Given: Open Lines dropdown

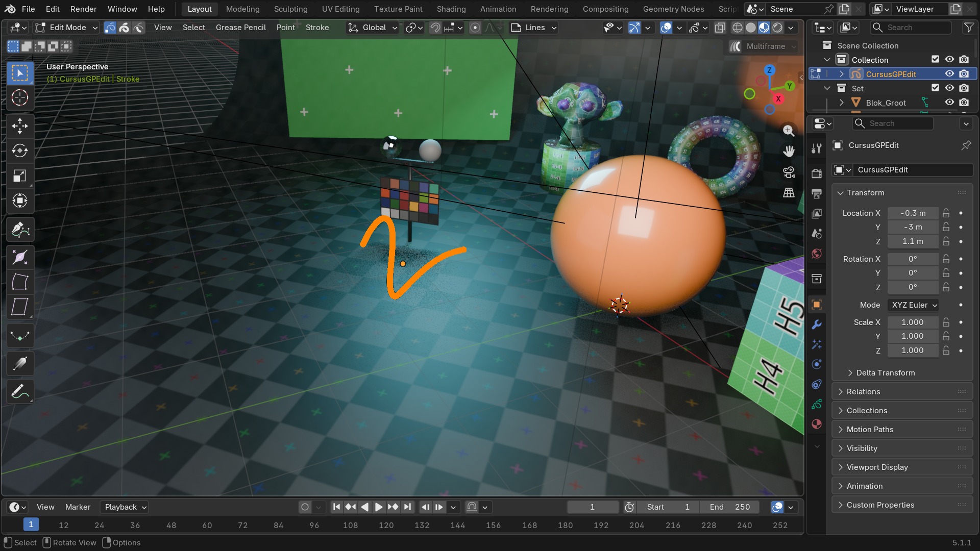Looking at the screenshot, I should [x=534, y=28].
